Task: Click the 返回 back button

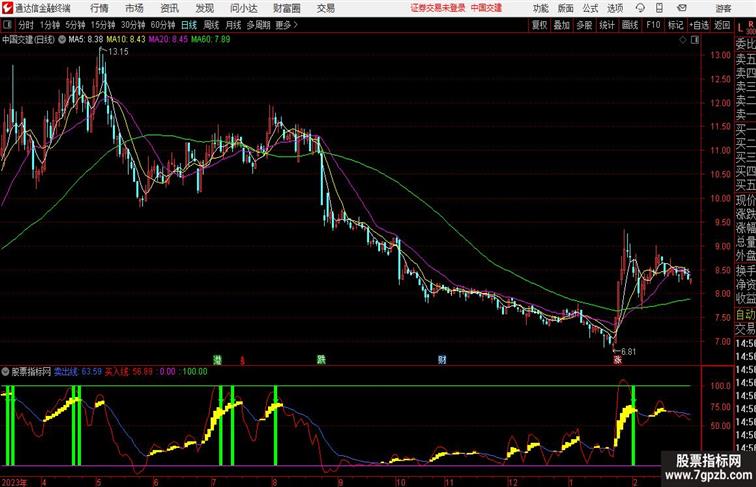Action: click(x=722, y=25)
